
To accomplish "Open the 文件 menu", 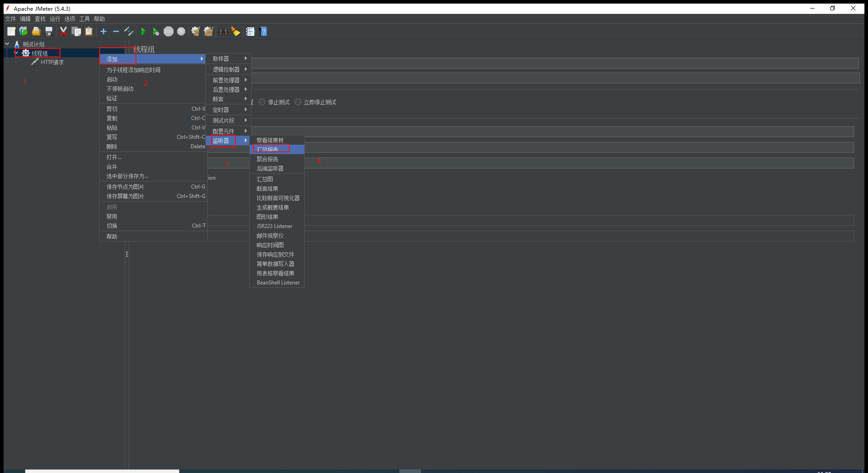I will [10, 19].
